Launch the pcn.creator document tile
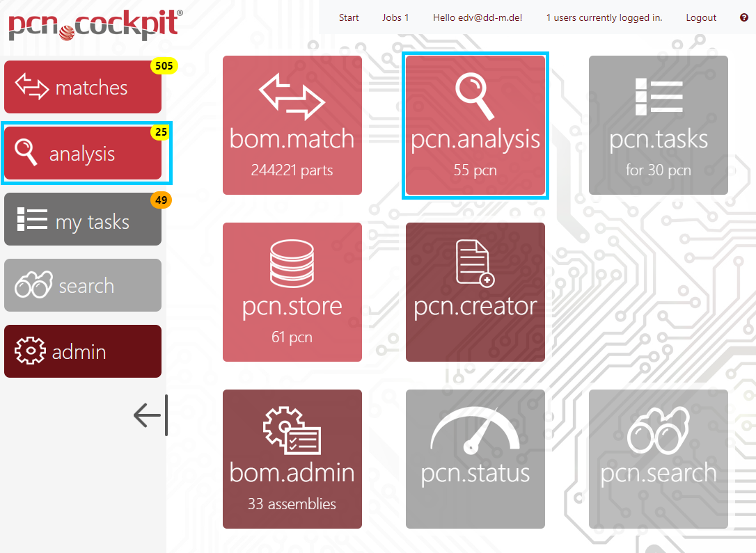Viewport: 756px width, 553px height. [x=475, y=292]
